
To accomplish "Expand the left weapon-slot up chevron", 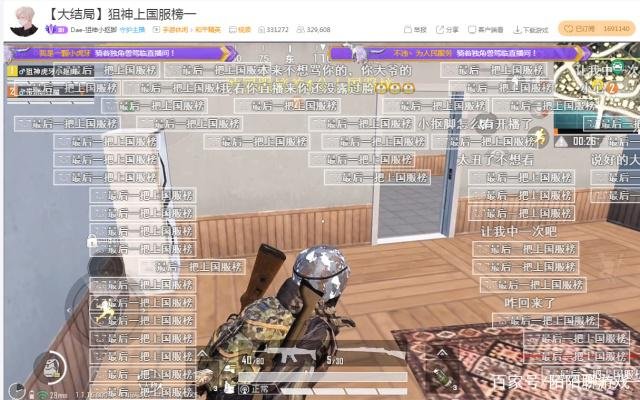I will click(202, 353).
